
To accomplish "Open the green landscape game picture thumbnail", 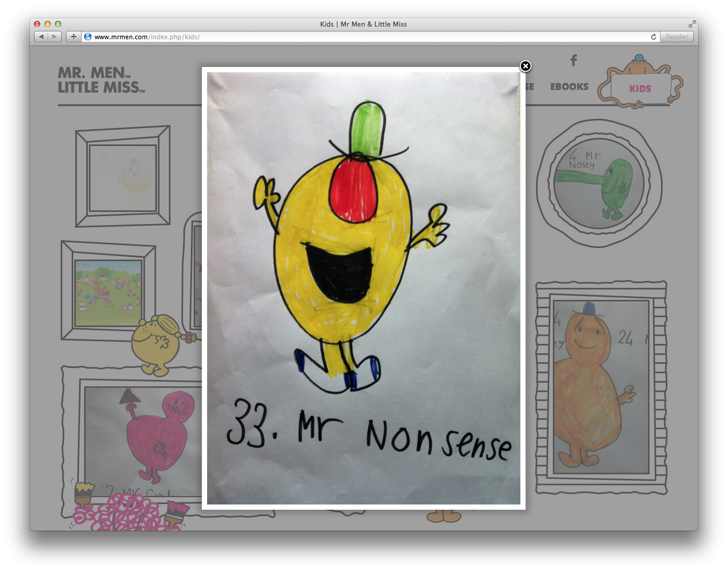I will [108, 293].
